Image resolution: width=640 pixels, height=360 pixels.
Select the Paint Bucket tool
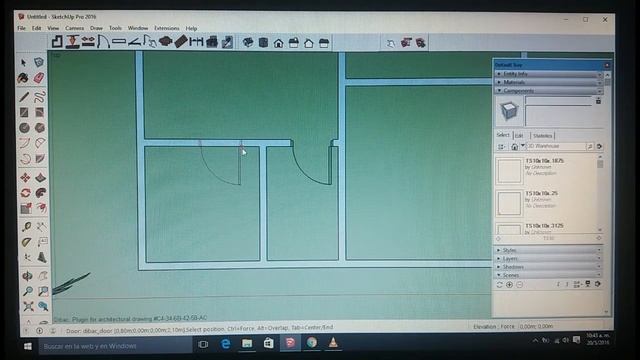pyautogui.click(x=23, y=78)
